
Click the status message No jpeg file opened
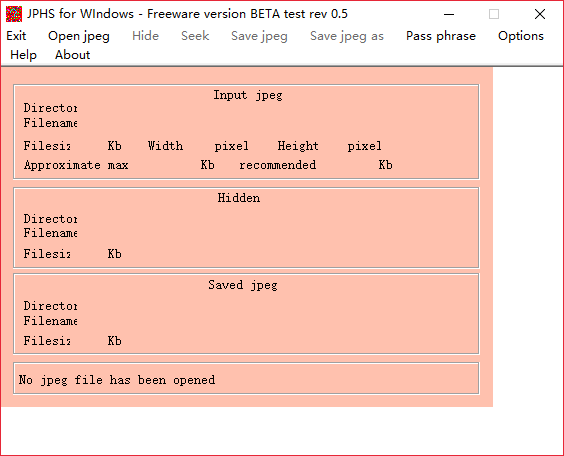pyautogui.click(x=117, y=380)
